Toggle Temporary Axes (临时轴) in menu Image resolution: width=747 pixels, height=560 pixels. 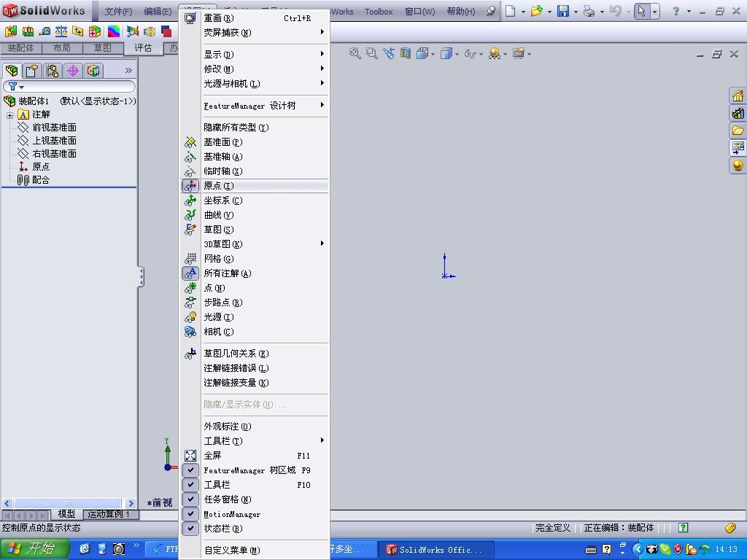pyautogui.click(x=255, y=171)
